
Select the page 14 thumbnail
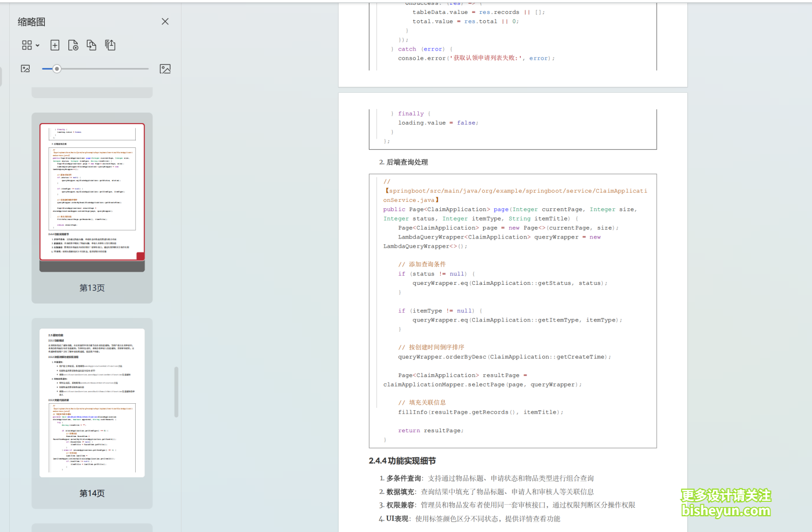pyautogui.click(x=92, y=403)
